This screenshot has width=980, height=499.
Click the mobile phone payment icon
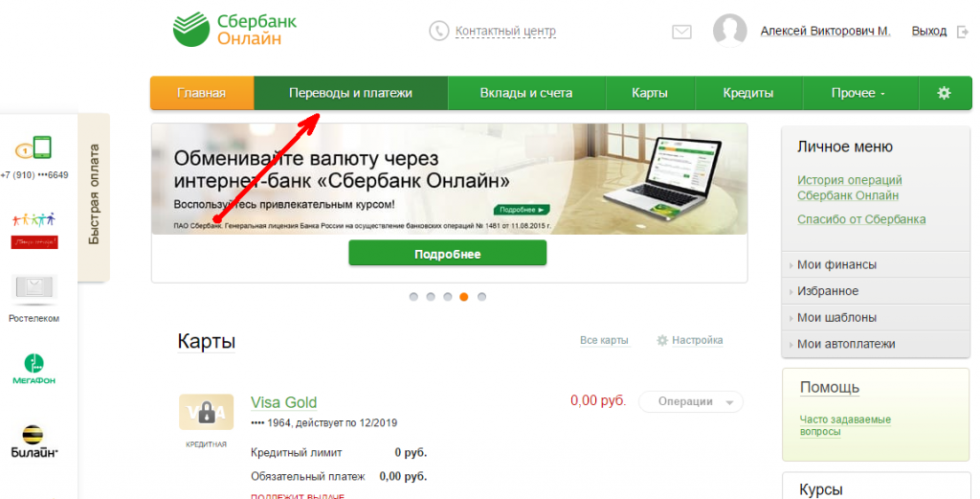(33, 148)
